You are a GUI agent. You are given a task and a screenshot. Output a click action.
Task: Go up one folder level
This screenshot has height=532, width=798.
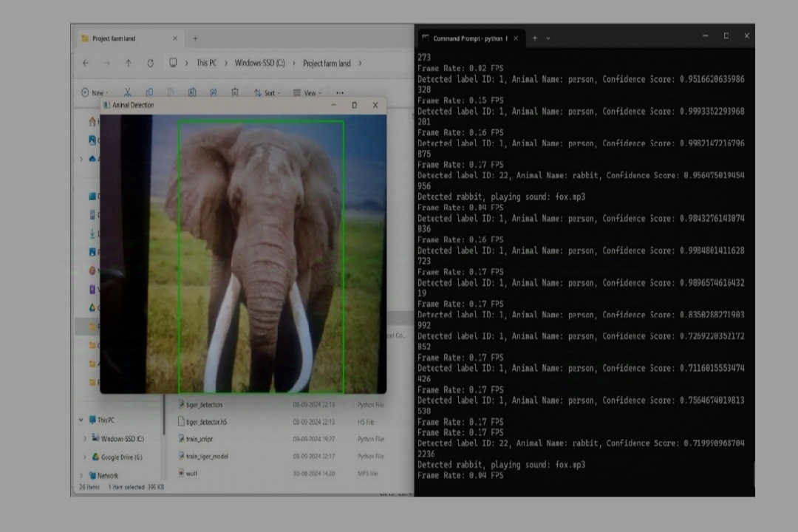tap(129, 63)
